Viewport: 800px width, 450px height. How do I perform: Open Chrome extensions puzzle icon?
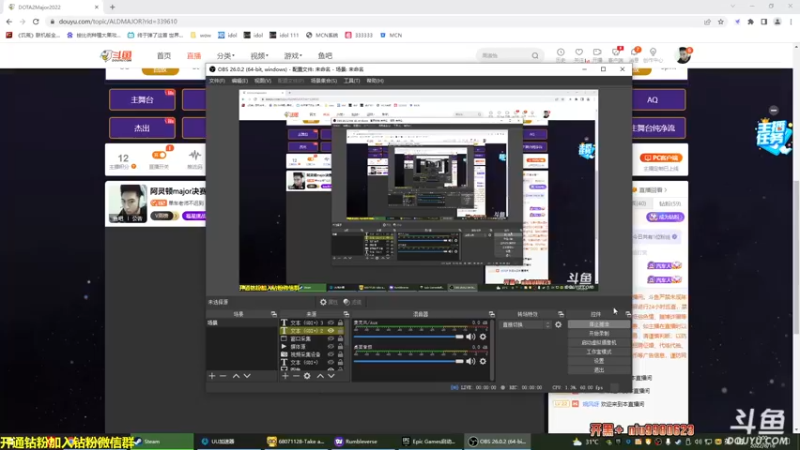[751, 21]
